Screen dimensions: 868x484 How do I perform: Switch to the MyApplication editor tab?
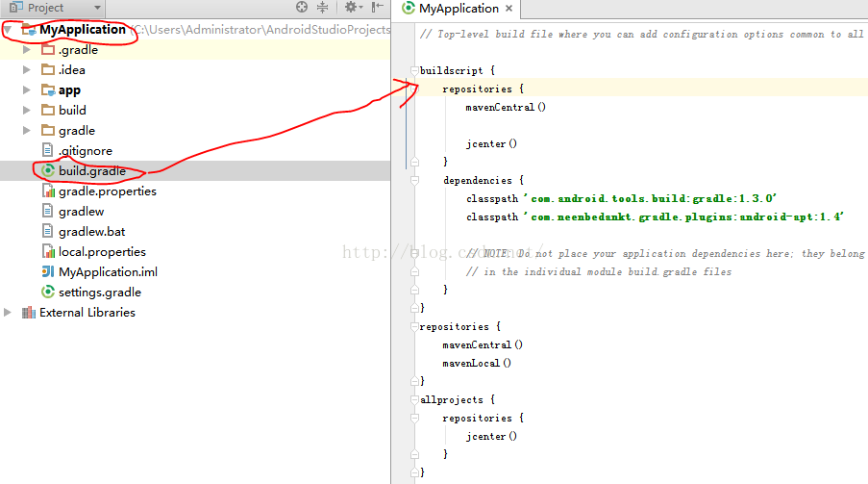(x=459, y=9)
